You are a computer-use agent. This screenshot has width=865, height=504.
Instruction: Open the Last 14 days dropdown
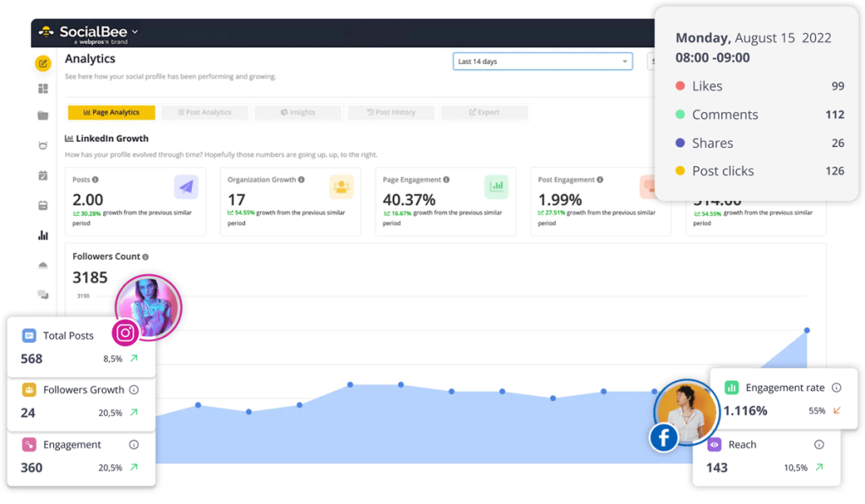point(542,62)
